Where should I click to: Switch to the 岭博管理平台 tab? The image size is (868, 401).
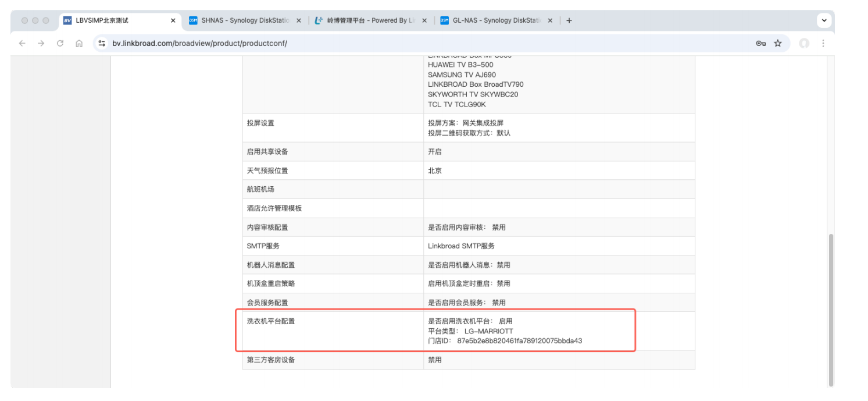pyautogui.click(x=369, y=20)
